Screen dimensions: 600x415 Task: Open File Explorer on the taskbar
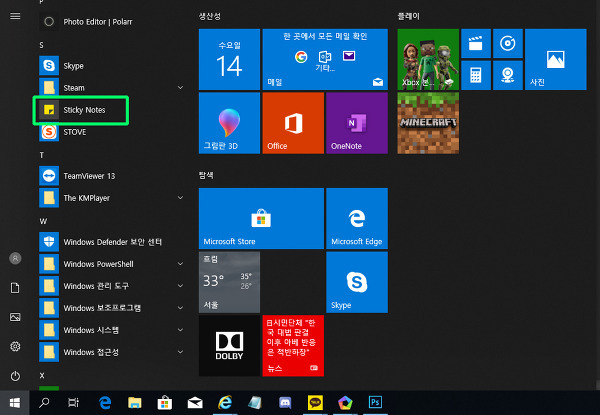pos(135,402)
